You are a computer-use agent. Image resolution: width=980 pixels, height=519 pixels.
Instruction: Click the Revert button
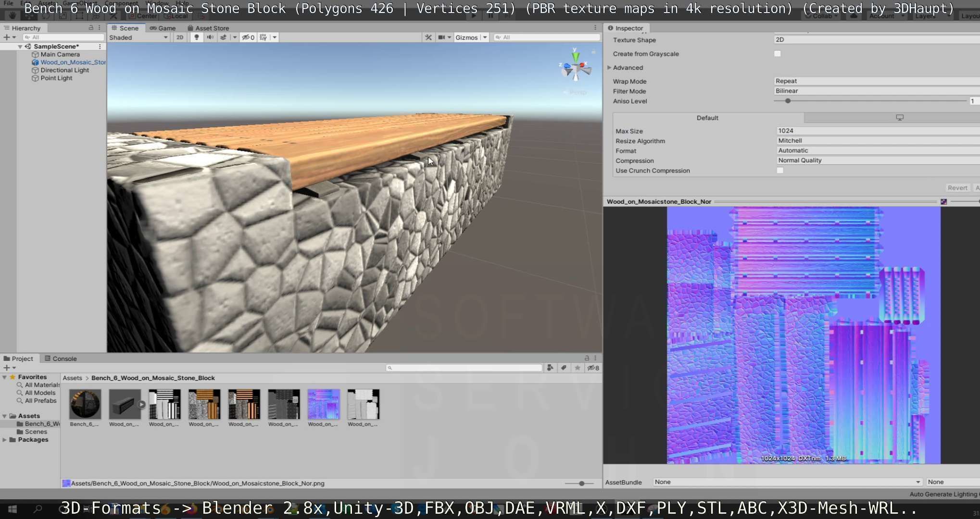coord(957,188)
